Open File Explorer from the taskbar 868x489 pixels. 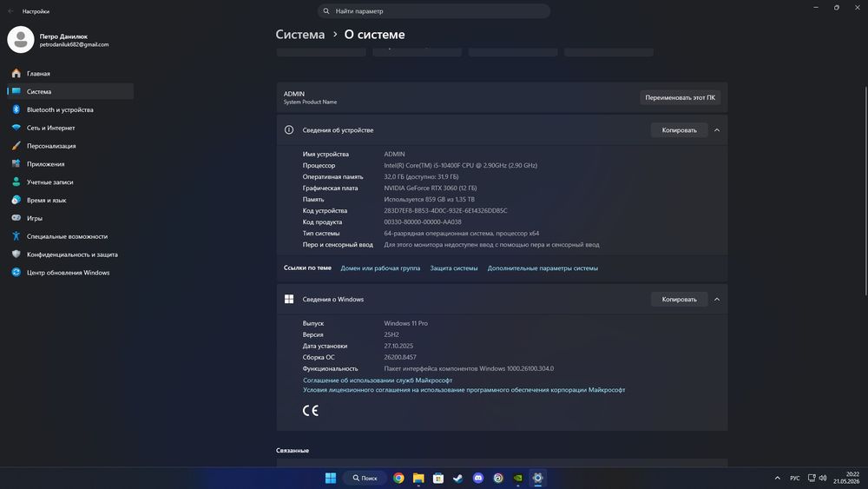[x=418, y=478]
